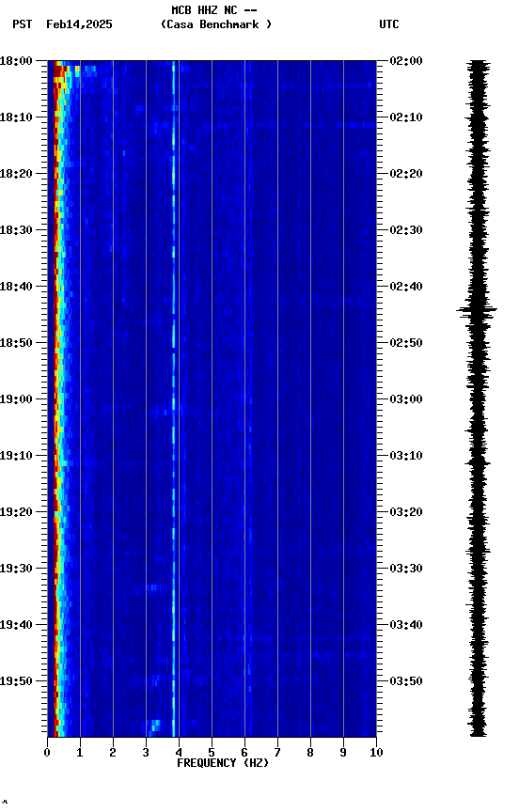Click the '02:30' UTC time label
The image size is (519, 812).
(x=406, y=230)
